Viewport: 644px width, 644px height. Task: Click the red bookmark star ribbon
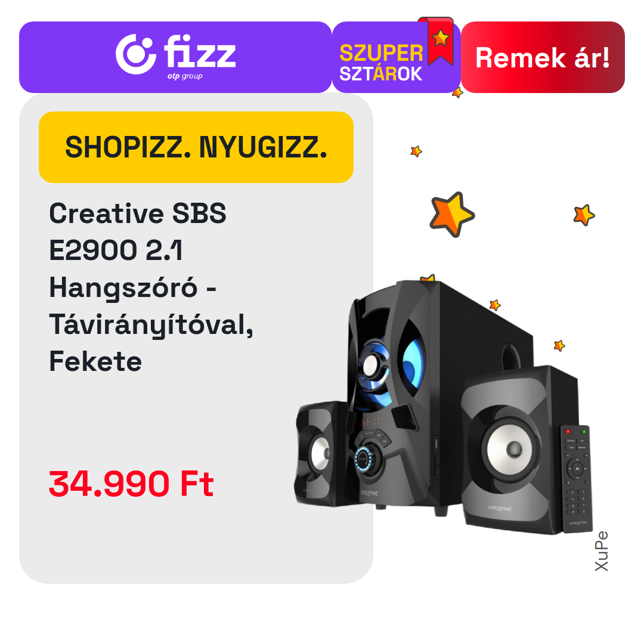coord(437,41)
